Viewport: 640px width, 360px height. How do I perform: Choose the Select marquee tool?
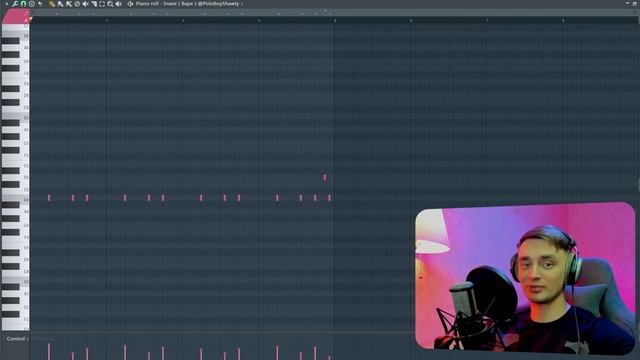coord(102,4)
